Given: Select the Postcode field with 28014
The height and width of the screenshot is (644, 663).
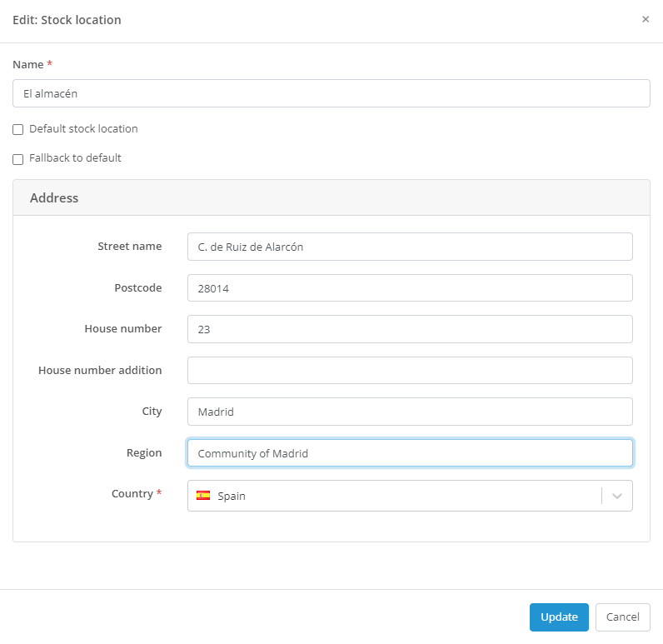Looking at the screenshot, I should (409, 288).
